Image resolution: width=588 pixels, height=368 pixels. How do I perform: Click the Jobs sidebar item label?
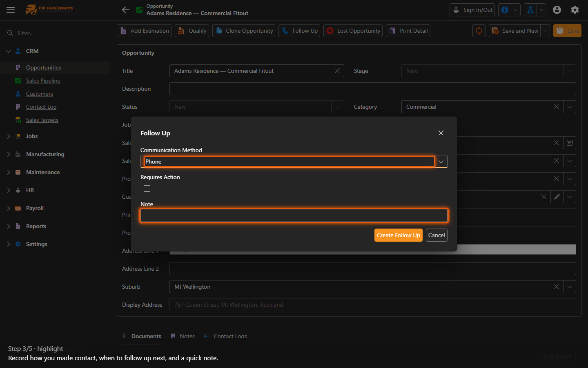pyautogui.click(x=32, y=136)
